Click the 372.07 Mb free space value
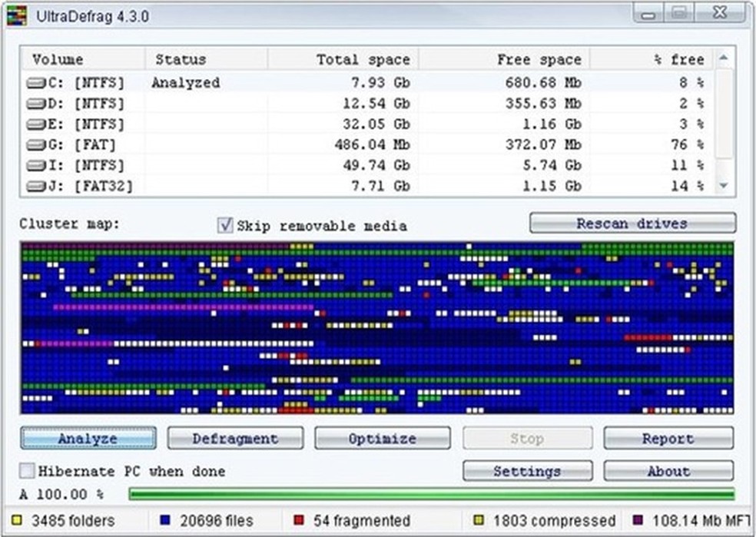This screenshot has height=537, width=756. [543, 144]
